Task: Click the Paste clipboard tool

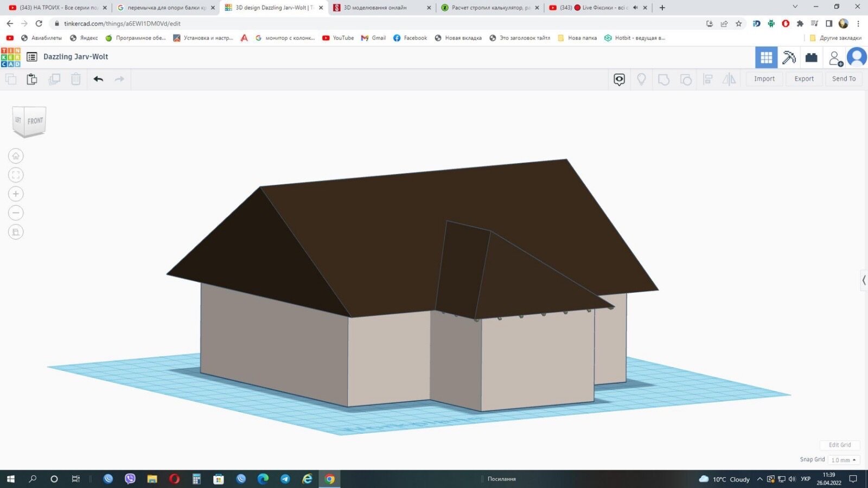Action: pyautogui.click(x=32, y=79)
